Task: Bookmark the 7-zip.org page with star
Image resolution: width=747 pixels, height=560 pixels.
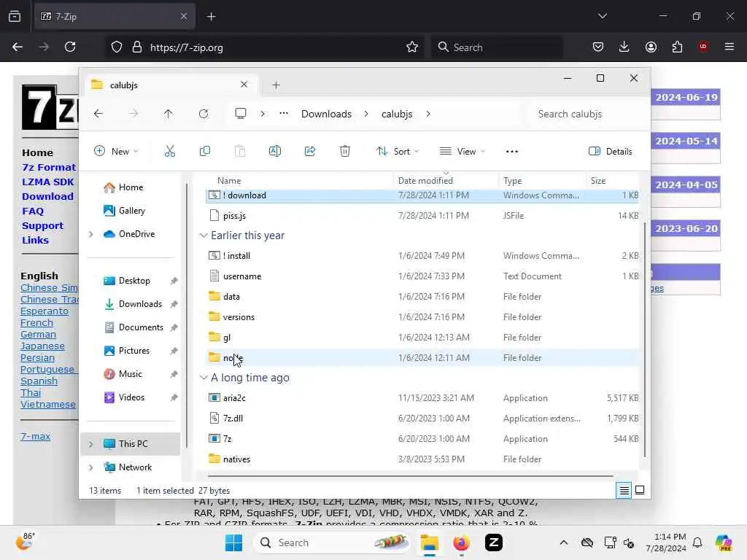Action: [412, 47]
